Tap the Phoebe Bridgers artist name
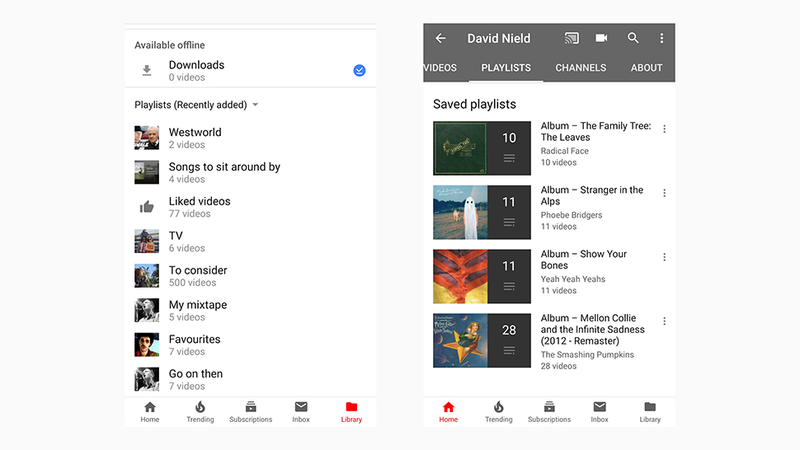 coord(571,215)
